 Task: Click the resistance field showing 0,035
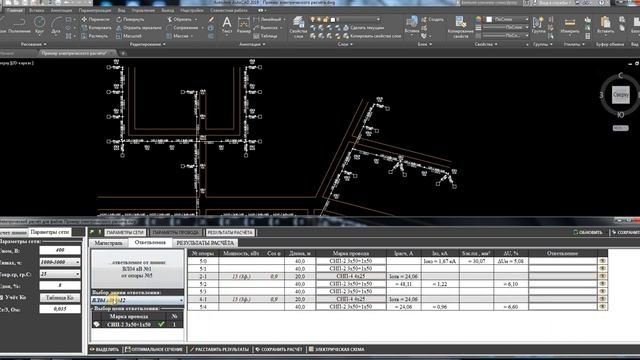click(x=60, y=309)
